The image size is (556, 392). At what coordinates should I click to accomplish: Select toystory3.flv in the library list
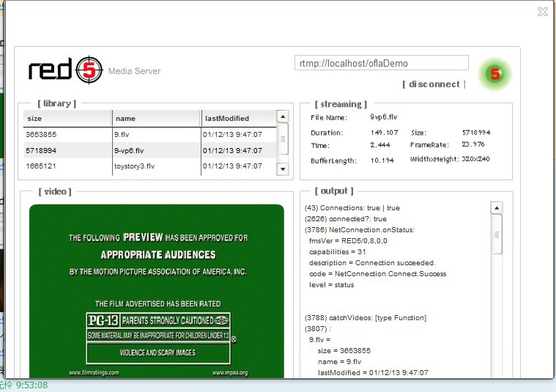[149, 166]
